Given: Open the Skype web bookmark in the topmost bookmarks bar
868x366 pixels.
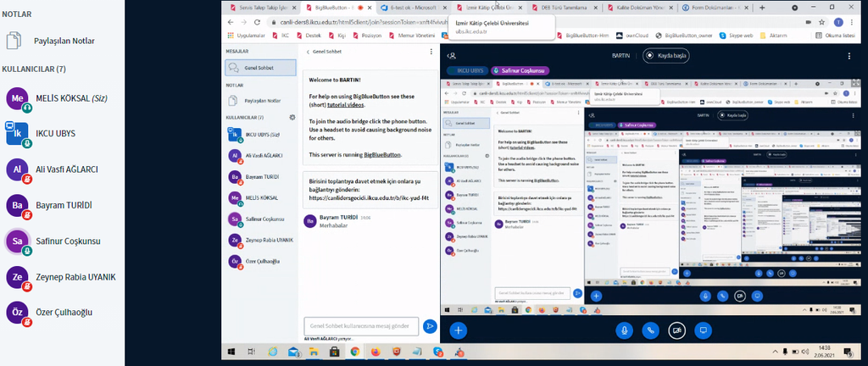Looking at the screenshot, I should (x=737, y=36).
